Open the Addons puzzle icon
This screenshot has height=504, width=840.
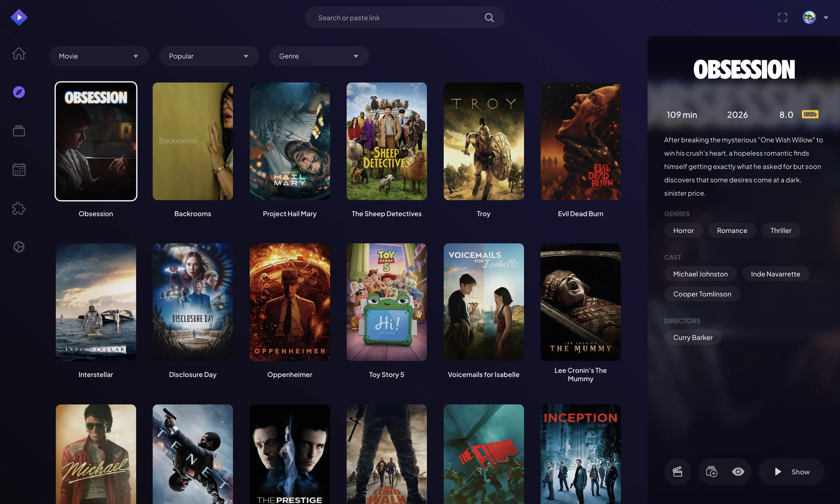tap(19, 208)
